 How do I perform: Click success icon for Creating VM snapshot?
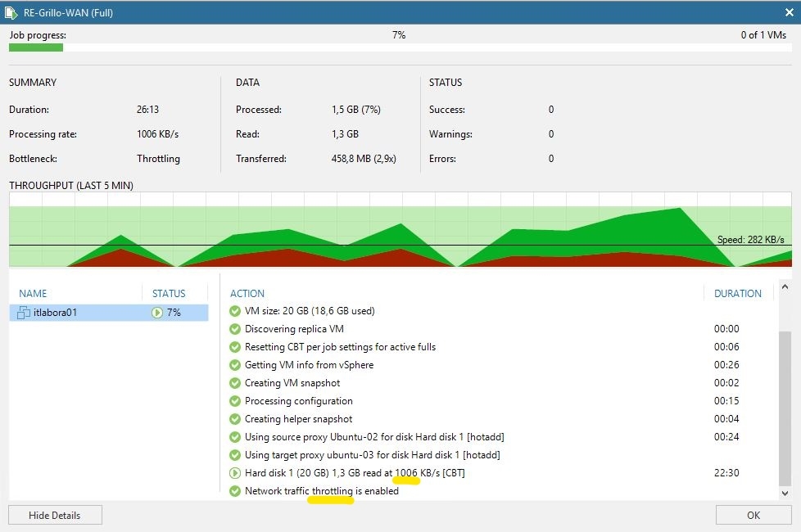pyautogui.click(x=235, y=383)
